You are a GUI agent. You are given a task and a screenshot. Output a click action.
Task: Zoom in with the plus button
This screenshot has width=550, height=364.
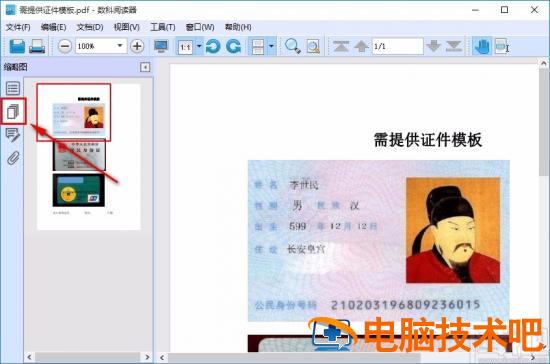pyautogui.click(x=137, y=46)
